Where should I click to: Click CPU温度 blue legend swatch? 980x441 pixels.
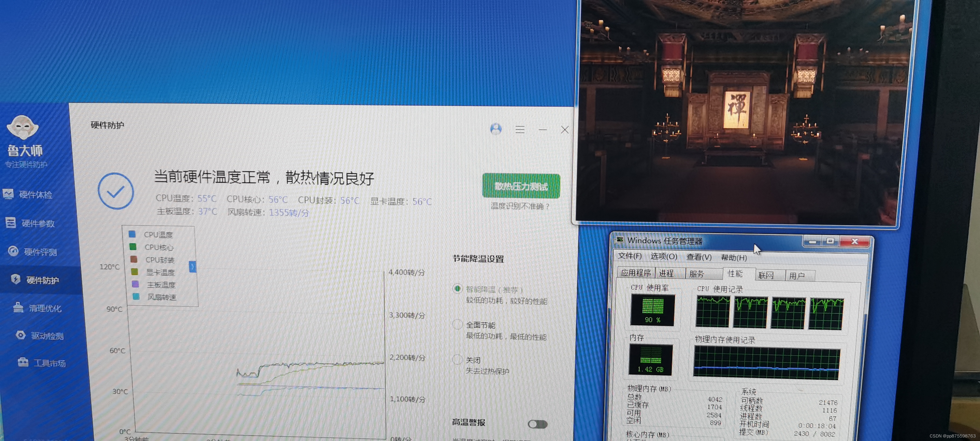coord(132,234)
